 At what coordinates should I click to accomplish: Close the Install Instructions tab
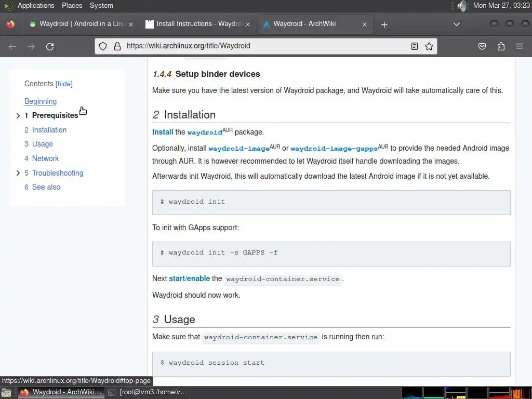[x=248, y=24]
